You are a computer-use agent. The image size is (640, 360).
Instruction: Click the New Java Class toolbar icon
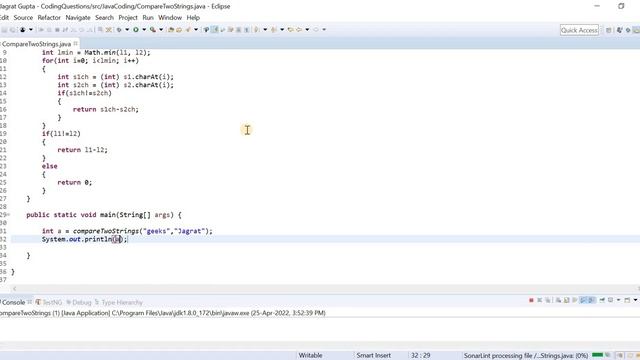point(188,30)
